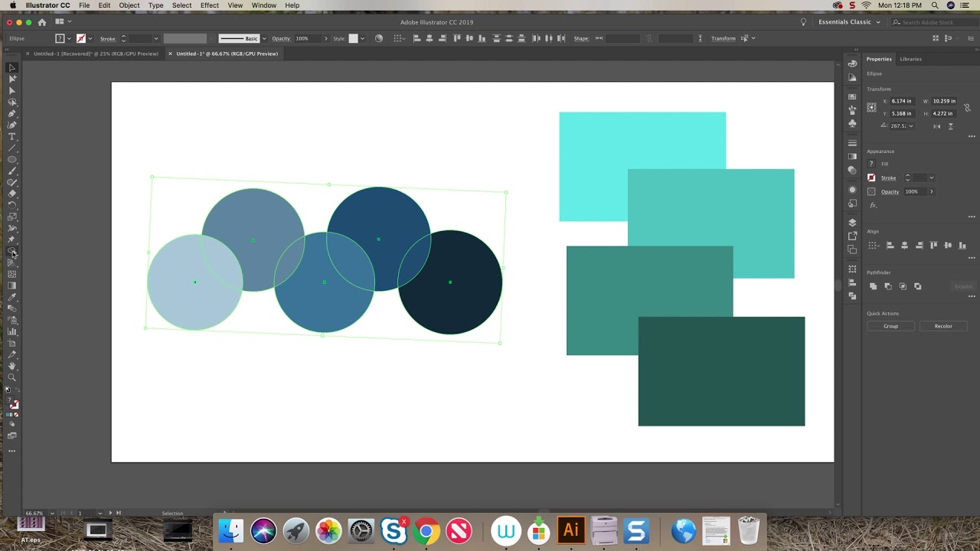Click the Recolor button
980x551 pixels.
pyautogui.click(x=942, y=326)
